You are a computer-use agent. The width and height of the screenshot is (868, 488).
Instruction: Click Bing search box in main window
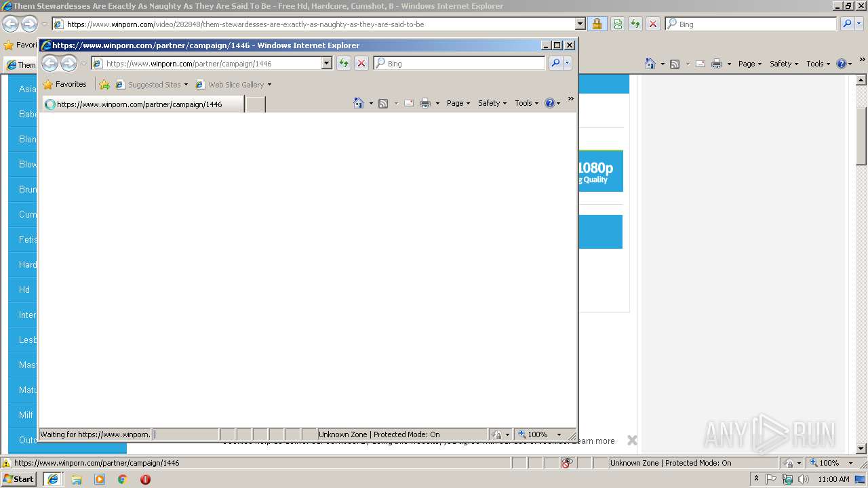[x=757, y=24]
